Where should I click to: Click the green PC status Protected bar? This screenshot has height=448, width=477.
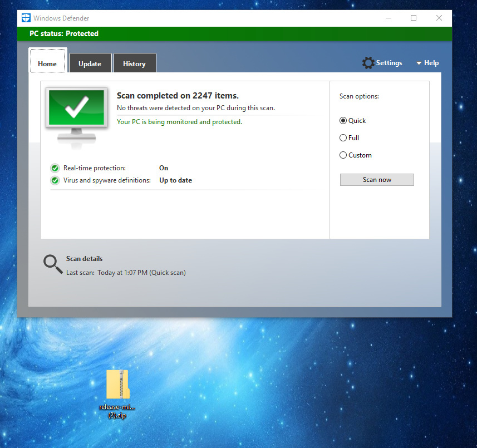click(234, 34)
